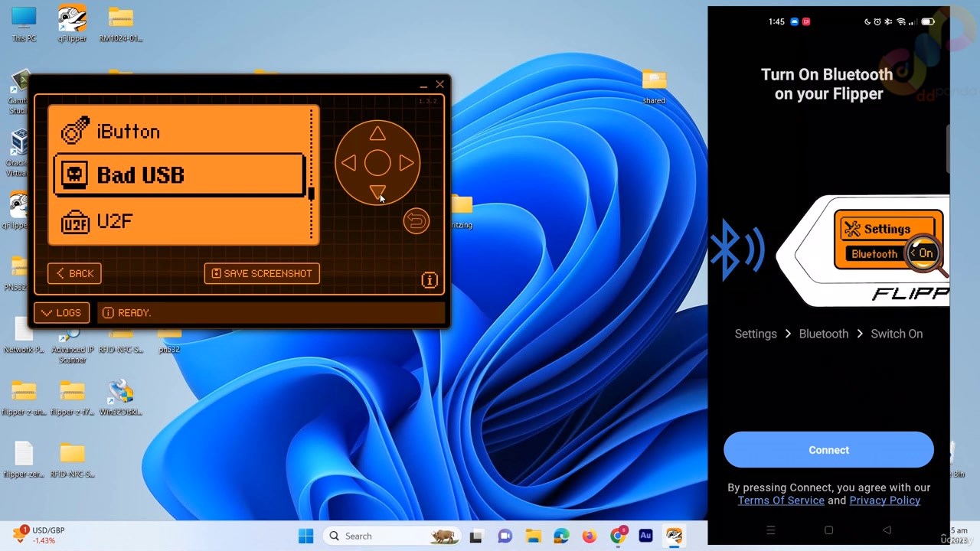
Task: Click the center OK button on d-pad
Action: (x=377, y=163)
